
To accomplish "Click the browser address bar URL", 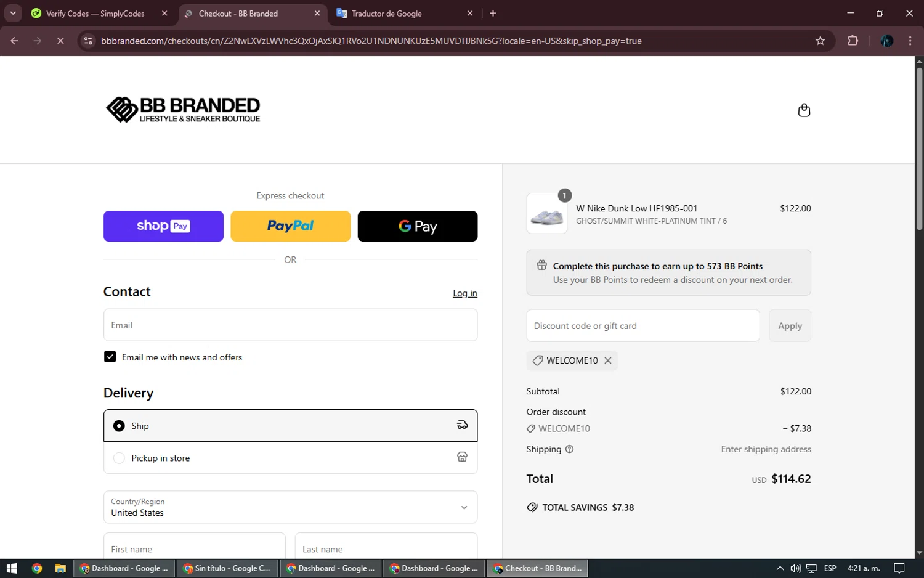I will click(371, 41).
